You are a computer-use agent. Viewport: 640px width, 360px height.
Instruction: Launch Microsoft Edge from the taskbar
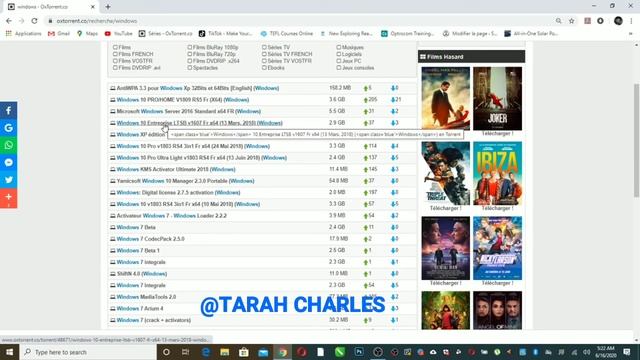pyautogui.click(x=206, y=352)
